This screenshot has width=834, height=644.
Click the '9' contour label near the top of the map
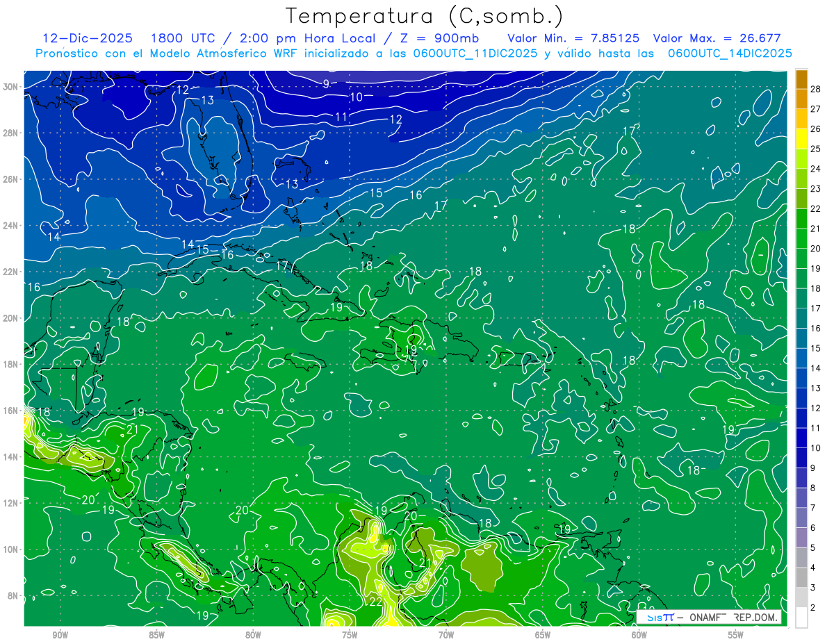click(x=326, y=84)
